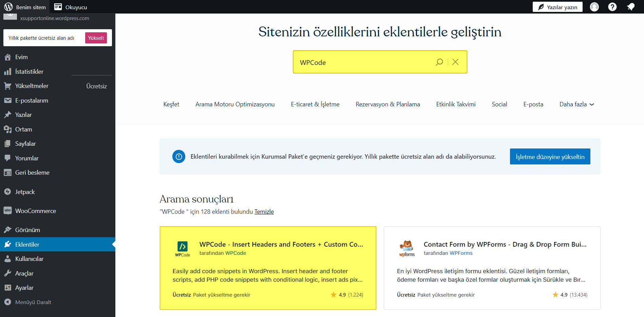Click inside the plugin search field
Viewport: 644px width, 317px height.
tap(363, 62)
